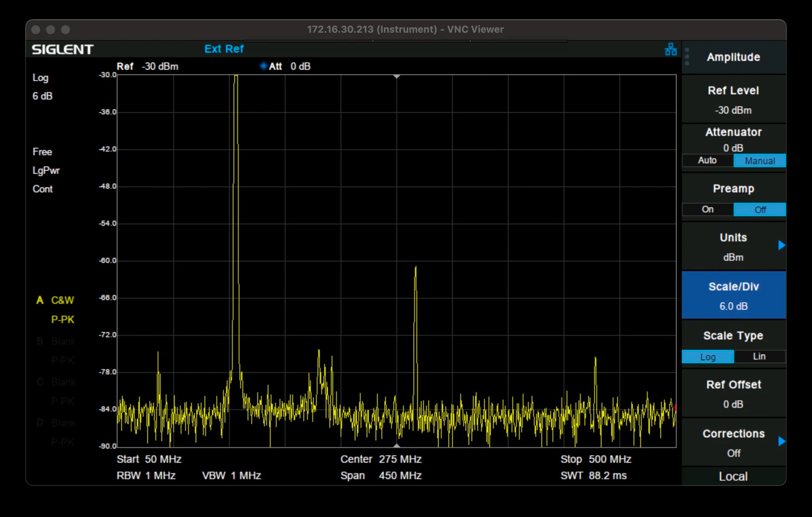812x517 pixels.
Task: Turn the Preamp On
Action: tap(707, 210)
